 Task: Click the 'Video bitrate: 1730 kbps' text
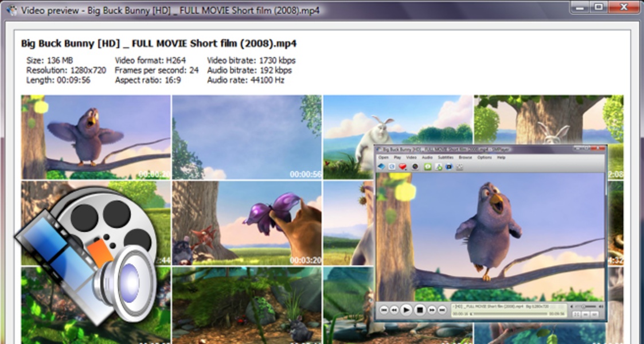pos(251,60)
